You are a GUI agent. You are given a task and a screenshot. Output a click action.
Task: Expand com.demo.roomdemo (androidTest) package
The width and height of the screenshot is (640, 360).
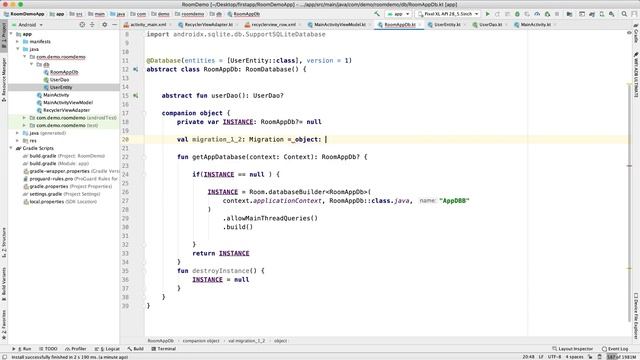point(24,118)
